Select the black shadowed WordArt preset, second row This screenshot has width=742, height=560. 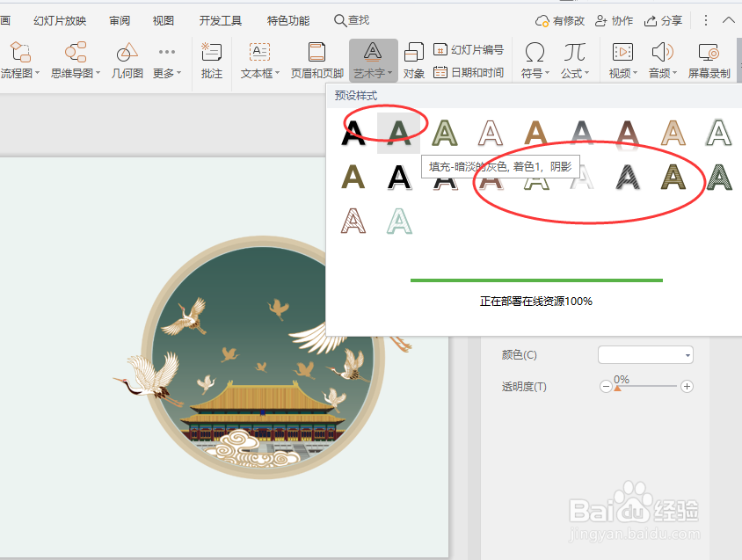click(399, 177)
